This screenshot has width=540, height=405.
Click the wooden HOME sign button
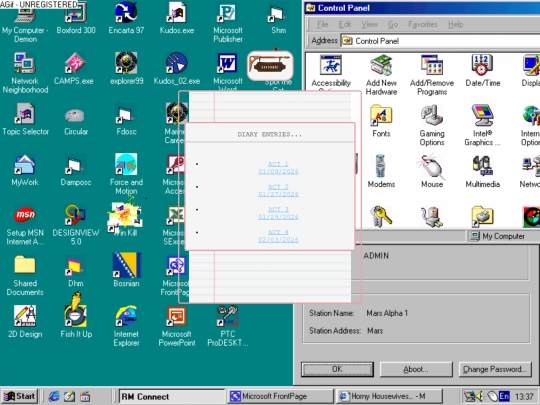tap(270, 65)
